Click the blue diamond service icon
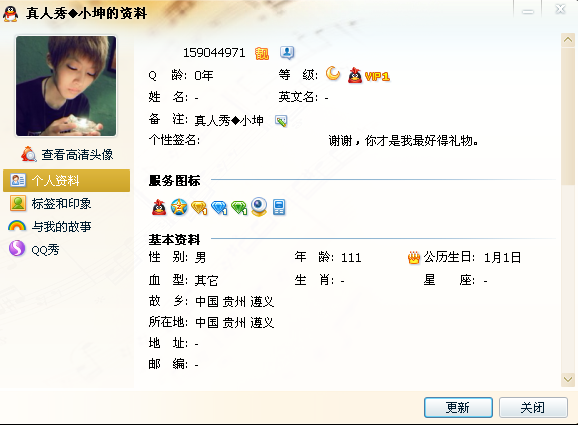The image size is (578, 425). 219,208
